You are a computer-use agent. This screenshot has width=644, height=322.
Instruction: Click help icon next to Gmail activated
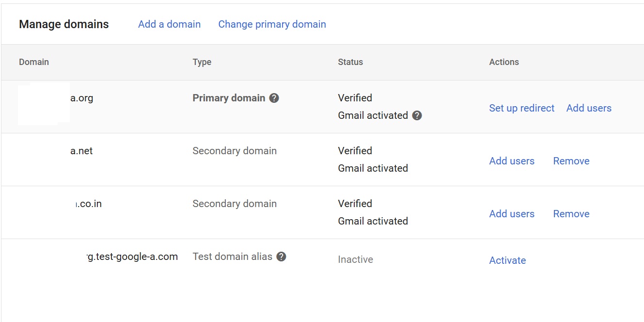pyautogui.click(x=417, y=115)
